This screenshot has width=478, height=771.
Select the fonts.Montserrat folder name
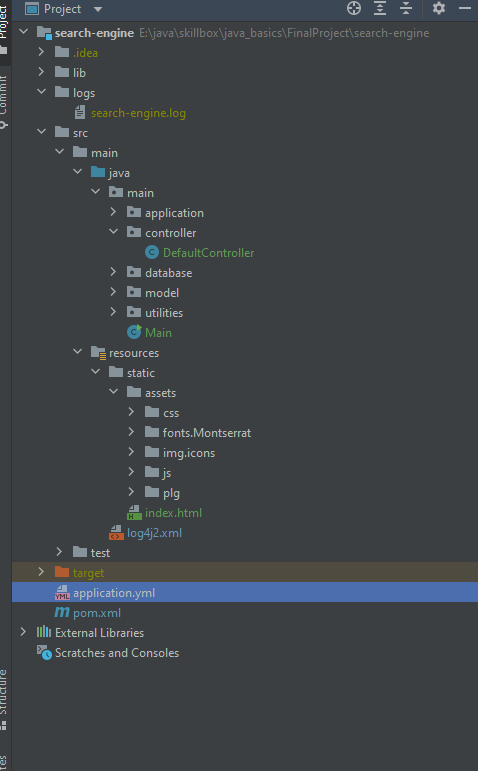207,433
